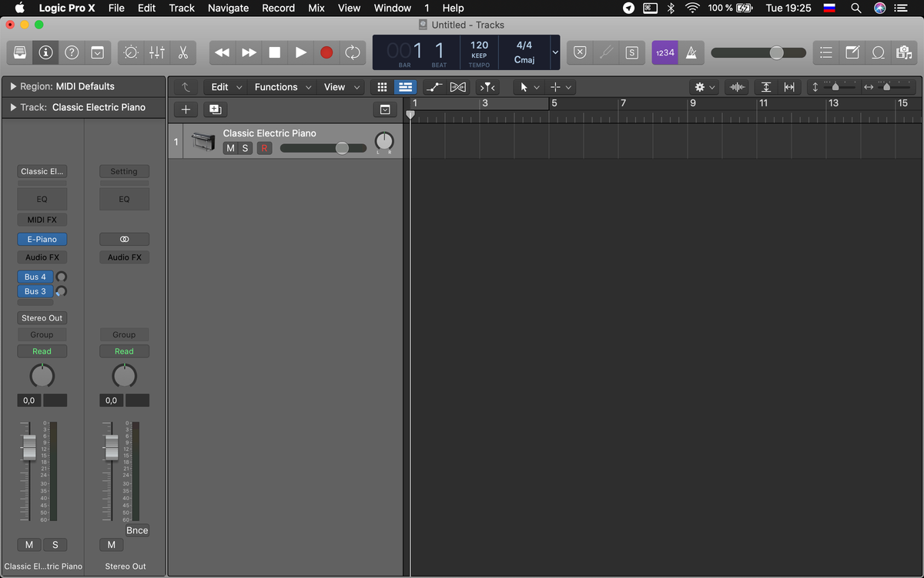
Task: Click the 4/4 Cmaj signature display
Action: pos(524,52)
